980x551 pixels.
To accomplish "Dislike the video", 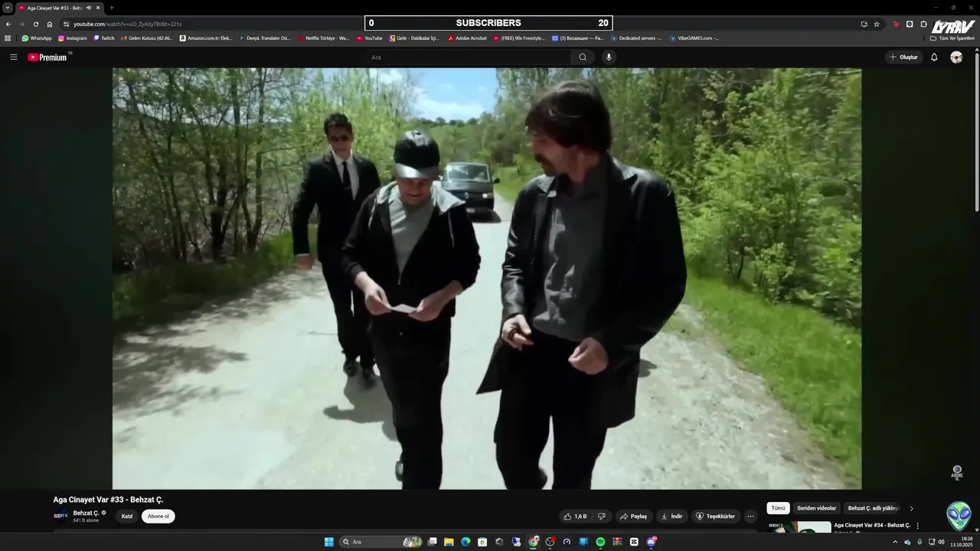I will pos(602,517).
